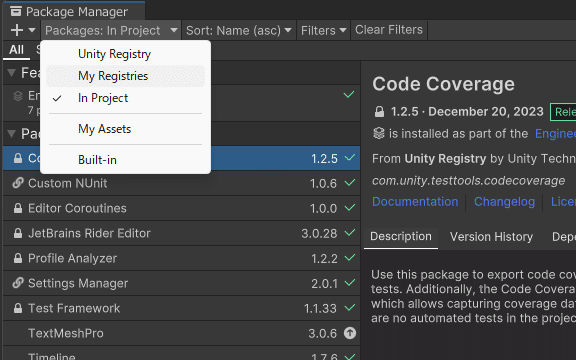Click the green checkmark for Profile Analyzer
Screen dimensions: 576x360
350,258
